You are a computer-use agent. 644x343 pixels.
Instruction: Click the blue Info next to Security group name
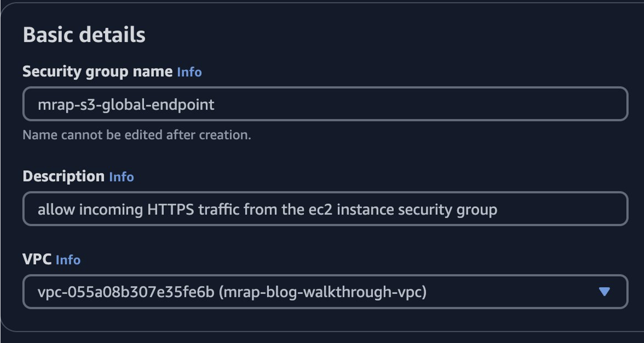click(x=190, y=72)
